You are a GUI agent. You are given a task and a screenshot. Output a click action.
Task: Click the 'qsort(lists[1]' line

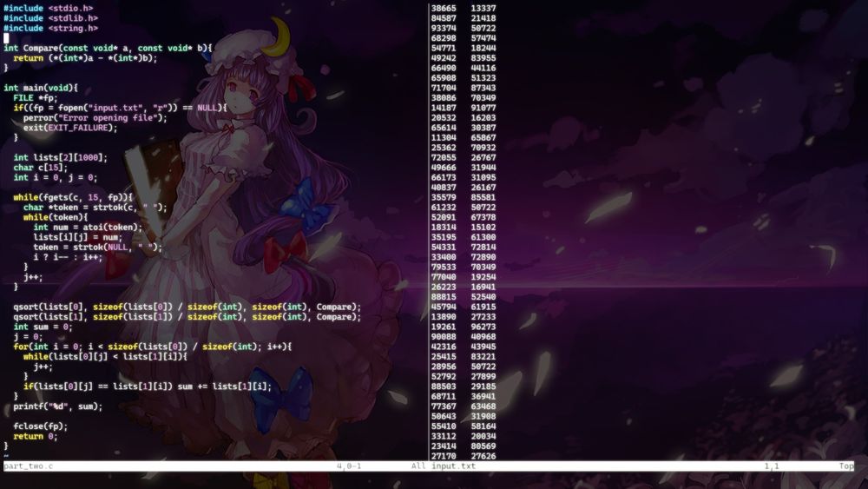187,317
